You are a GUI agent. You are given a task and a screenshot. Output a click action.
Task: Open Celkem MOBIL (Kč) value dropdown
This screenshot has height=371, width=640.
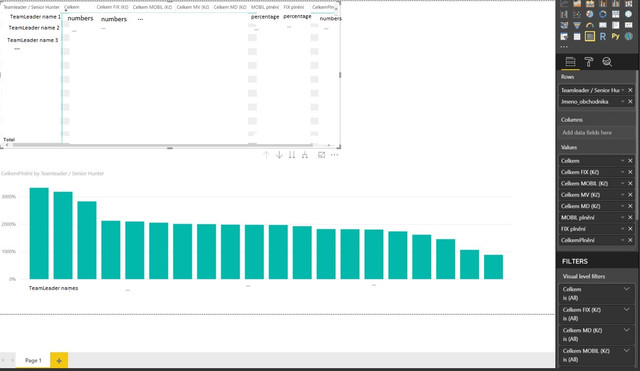[x=623, y=184]
